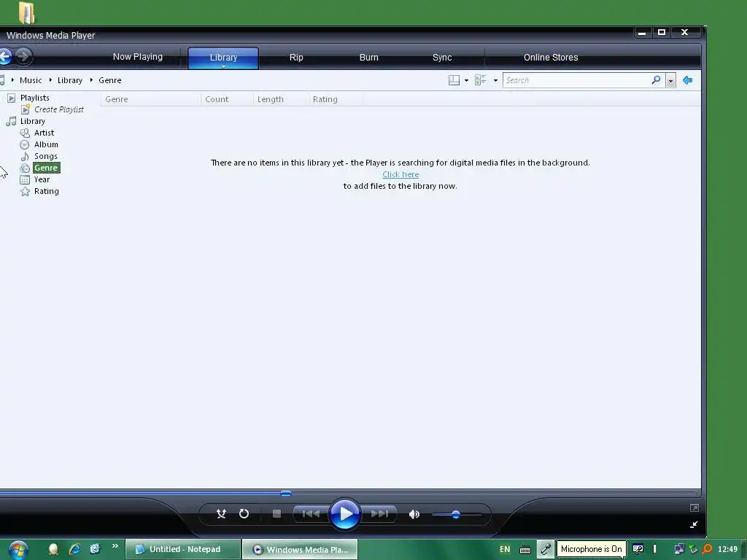Switch to Untitled - Notepad taskbar button

(x=183, y=549)
